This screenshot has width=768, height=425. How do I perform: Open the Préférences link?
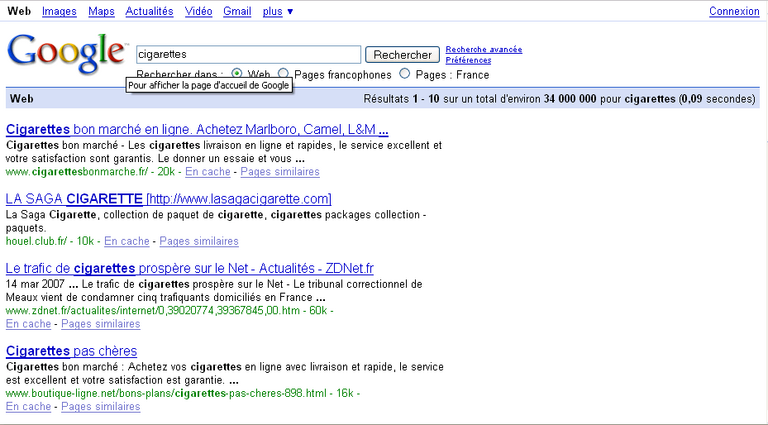(468, 60)
